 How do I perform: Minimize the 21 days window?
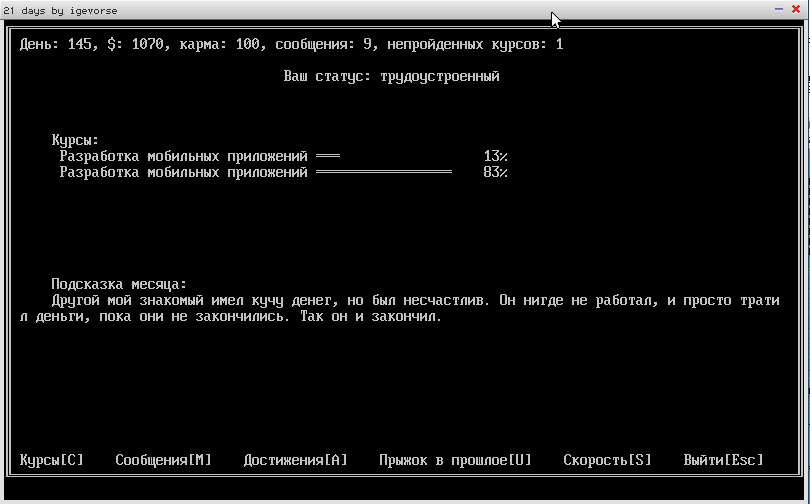[x=780, y=8]
